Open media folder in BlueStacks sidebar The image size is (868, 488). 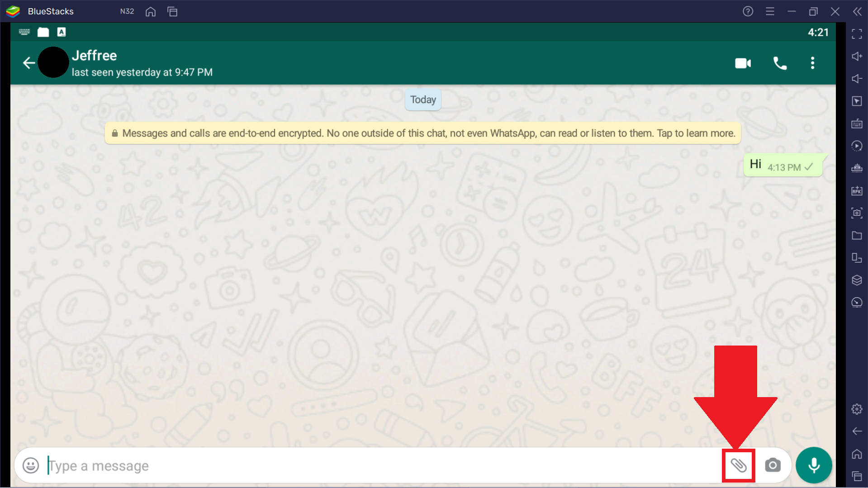857,235
